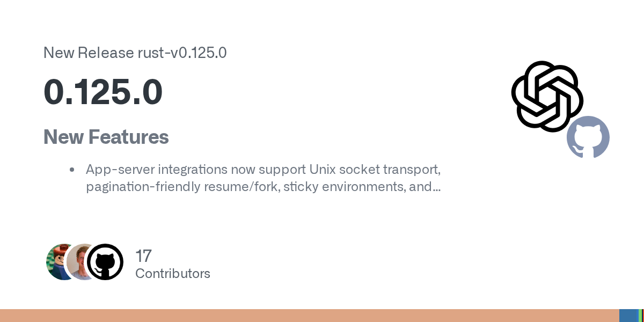The height and width of the screenshot is (322, 644).
Task: Click the Contributors label
Action: point(173,274)
